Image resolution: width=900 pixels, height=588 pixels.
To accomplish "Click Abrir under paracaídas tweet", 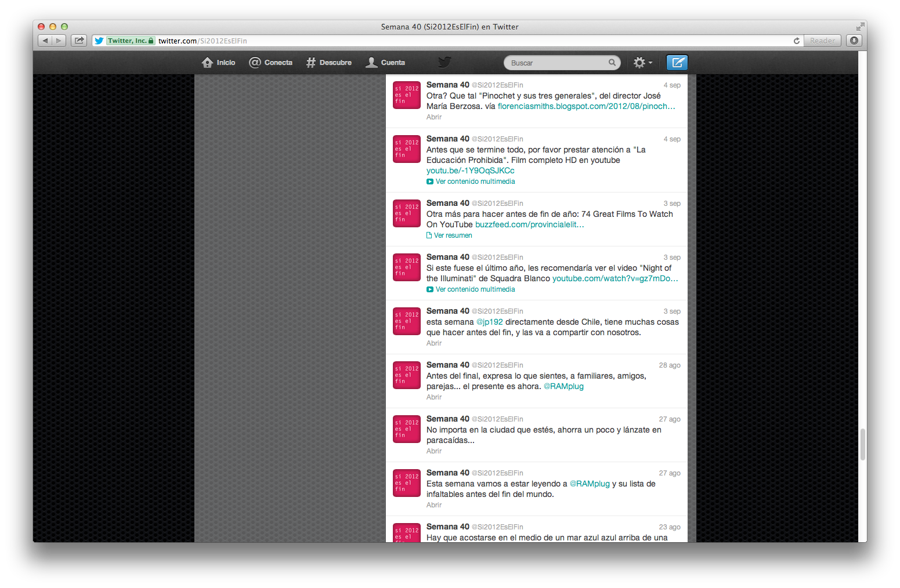I will (434, 451).
